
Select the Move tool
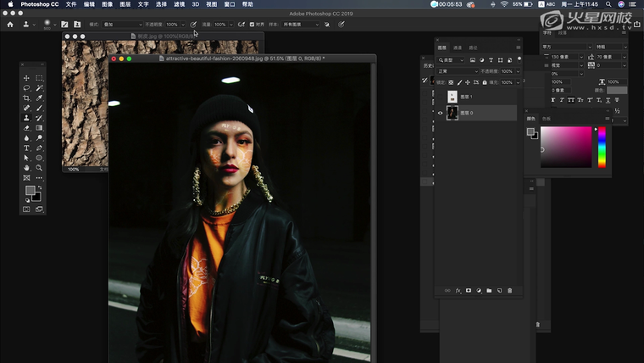[26, 78]
